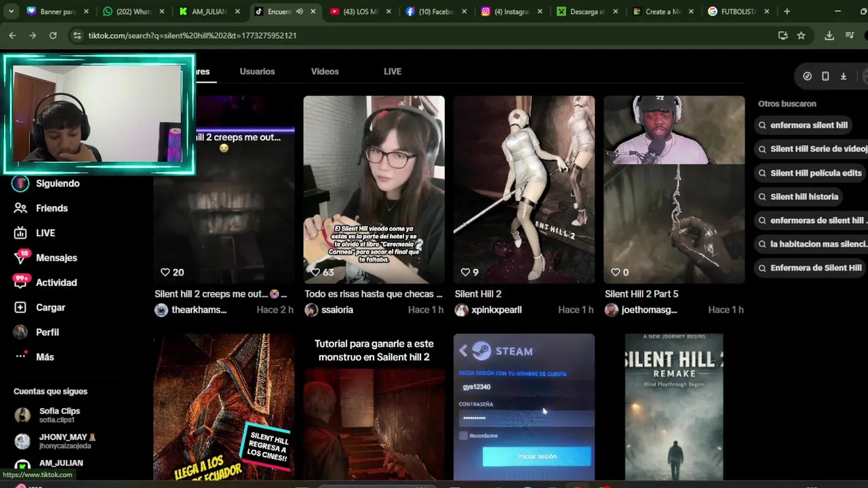Image resolution: width=868 pixels, height=488 pixels.
Task: Open the Silent Hill 2 Part 5 video thumbnail
Action: click(674, 189)
